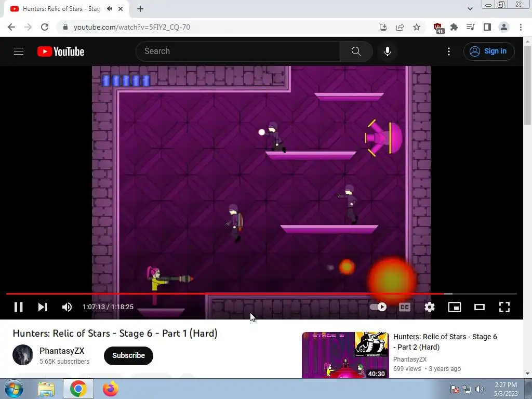Toggle closed captions CC button
Image resolution: width=532 pixels, height=399 pixels.
pyautogui.click(x=404, y=307)
